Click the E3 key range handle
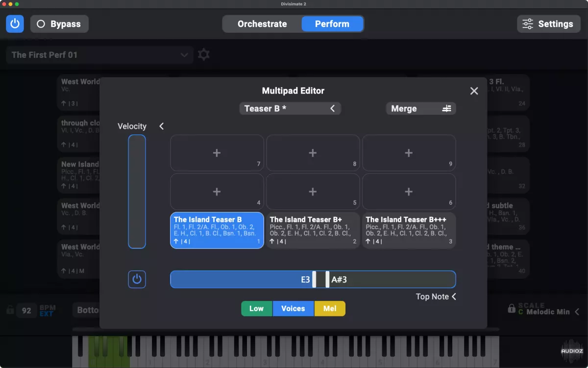Screen dimensions: 588x368 pos(314,279)
